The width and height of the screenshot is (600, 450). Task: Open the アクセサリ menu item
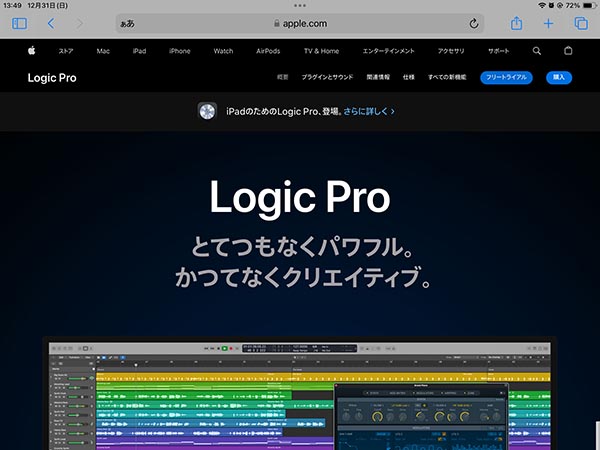[451, 51]
